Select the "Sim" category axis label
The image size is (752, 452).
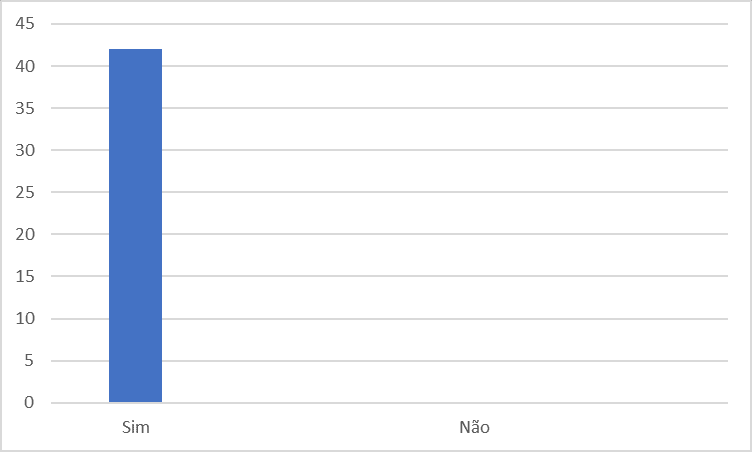tap(135, 428)
